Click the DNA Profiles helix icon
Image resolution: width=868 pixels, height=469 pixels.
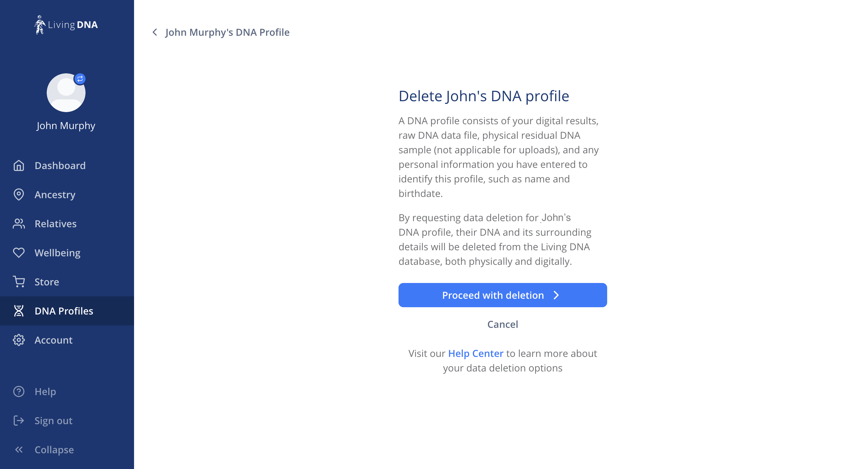coord(19,311)
